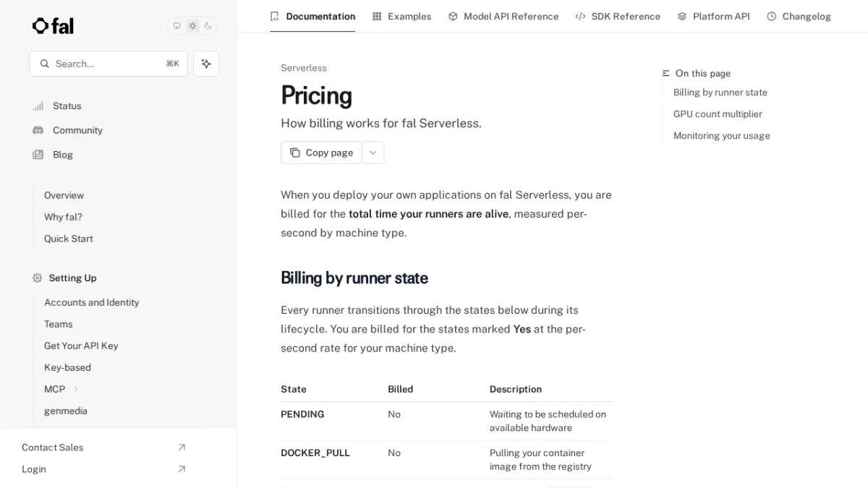Click the Contact Sales external arrow icon
This screenshot has width=868, height=488.
[x=182, y=448]
